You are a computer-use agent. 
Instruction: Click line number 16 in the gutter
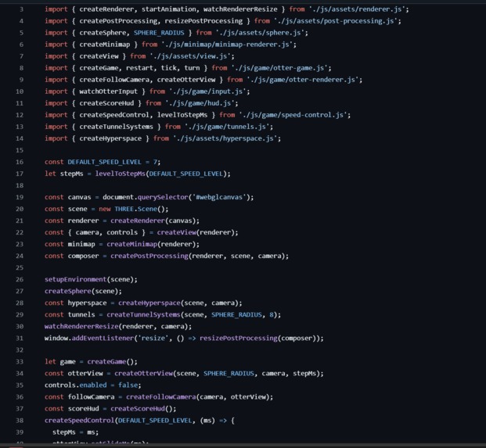[x=20, y=162]
